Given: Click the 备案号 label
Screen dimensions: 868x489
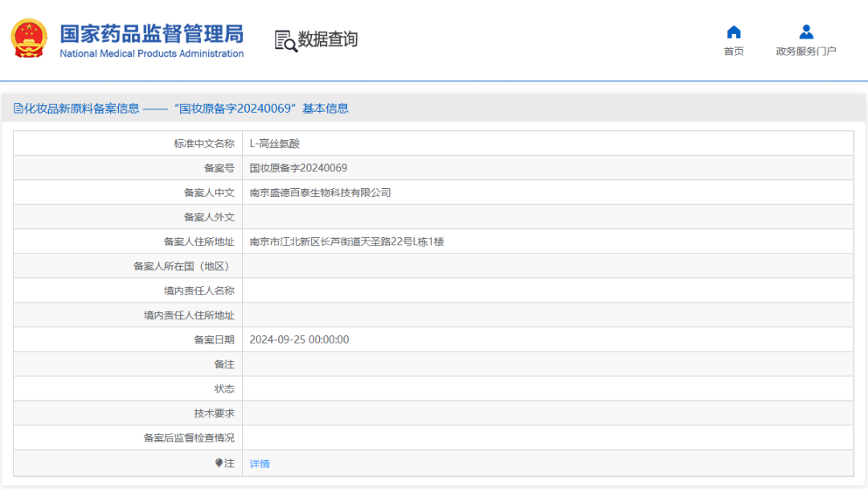Looking at the screenshot, I should click(219, 168).
